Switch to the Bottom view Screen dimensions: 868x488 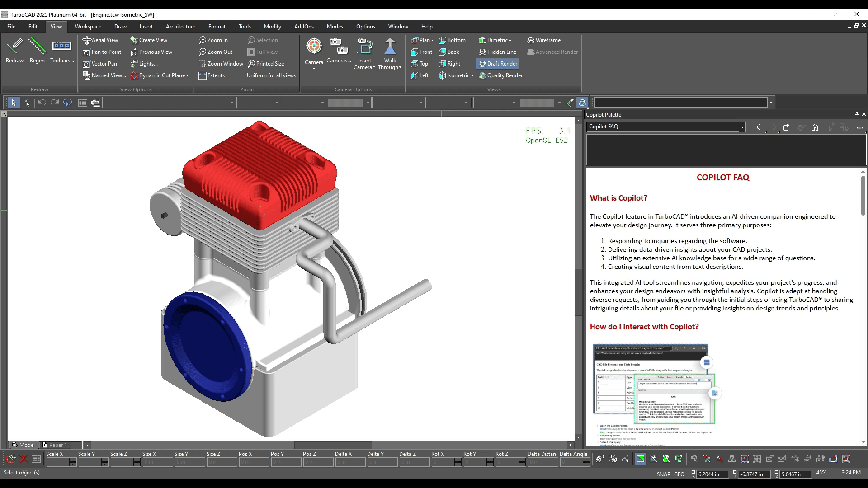tap(452, 40)
